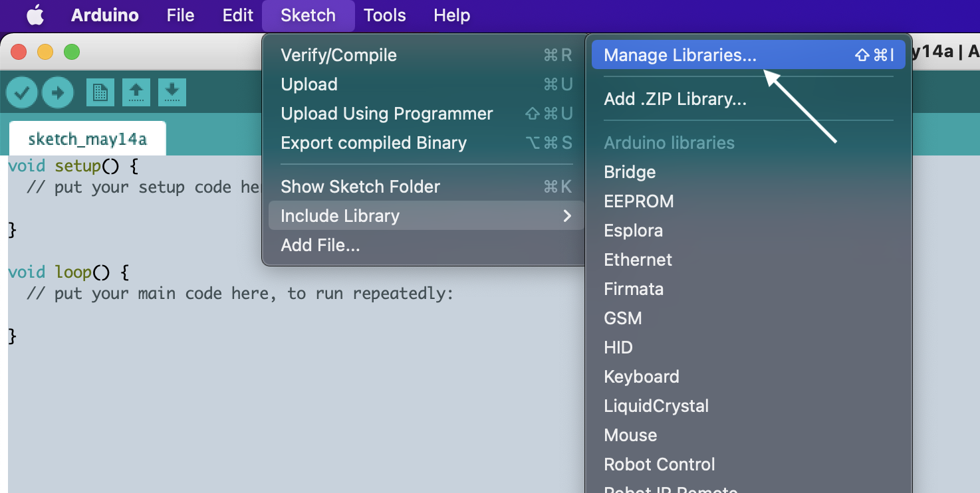Include the Ethernet library

coord(749,260)
